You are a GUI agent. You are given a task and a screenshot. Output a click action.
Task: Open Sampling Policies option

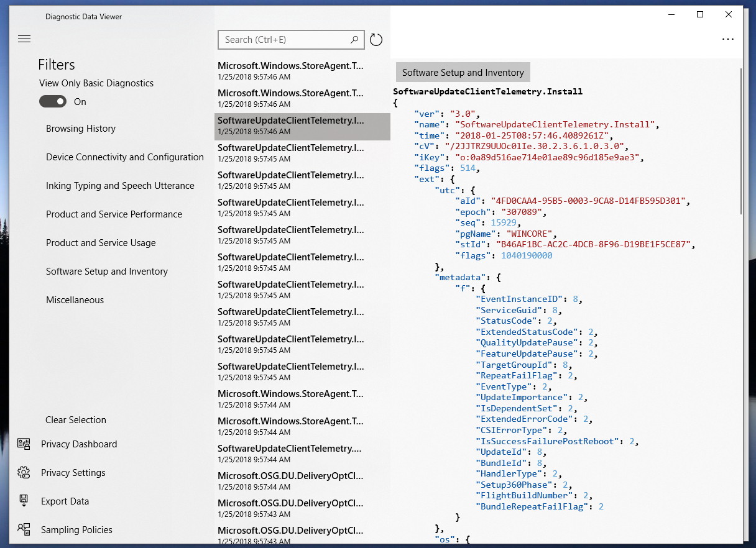pyautogui.click(x=76, y=530)
